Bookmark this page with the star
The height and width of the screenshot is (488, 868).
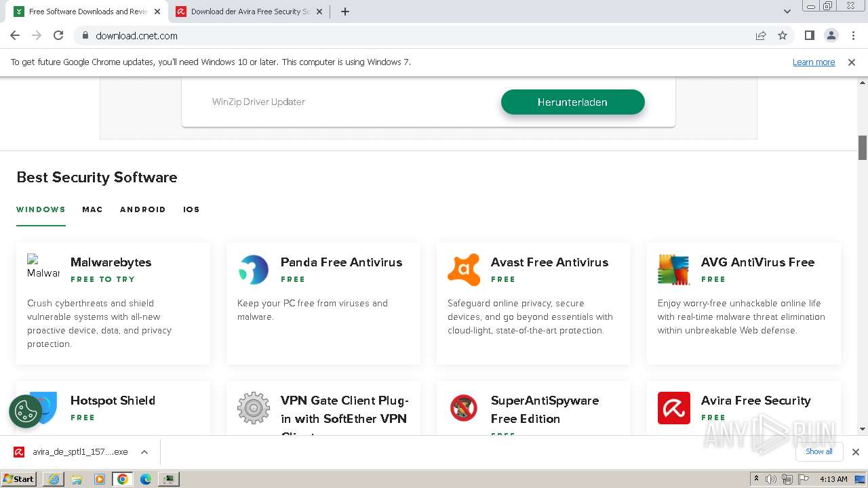coord(783,35)
